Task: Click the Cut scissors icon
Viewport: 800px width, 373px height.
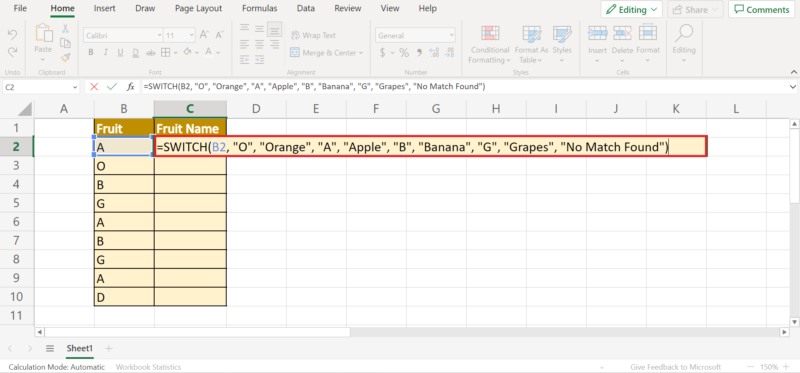Action: click(x=65, y=29)
